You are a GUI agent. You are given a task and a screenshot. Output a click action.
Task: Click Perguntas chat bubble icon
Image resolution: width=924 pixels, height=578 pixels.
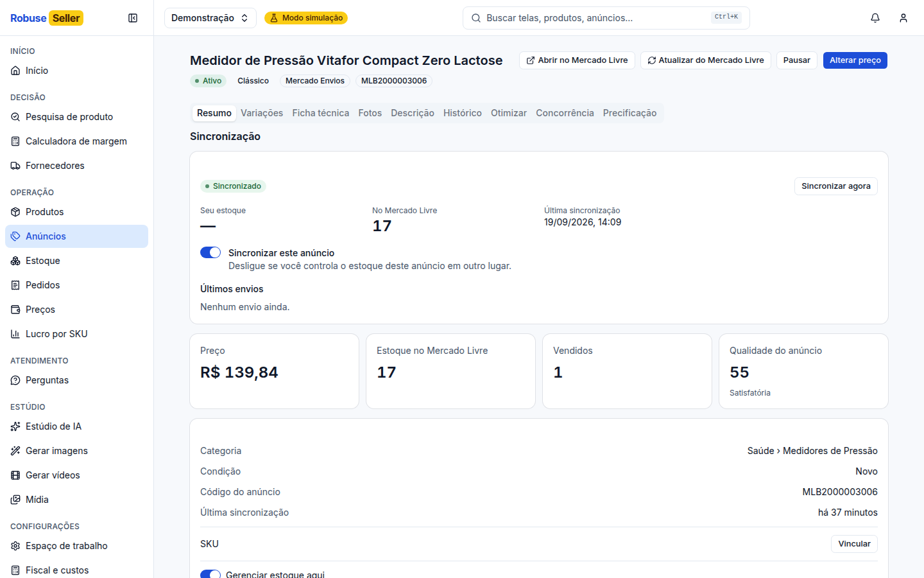(x=15, y=380)
